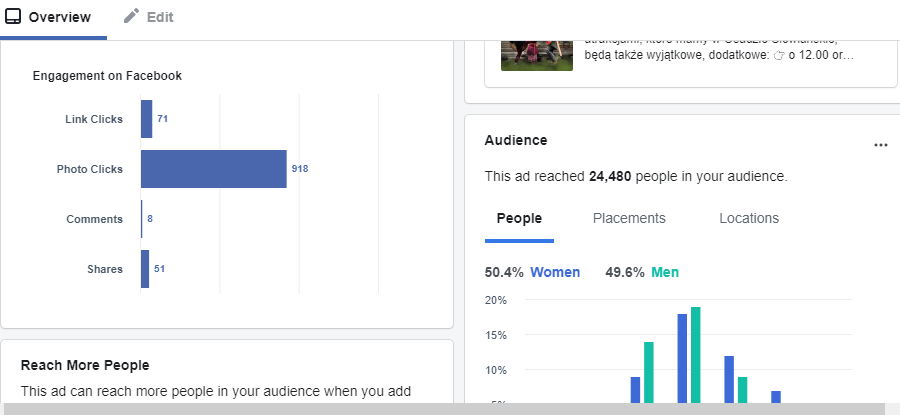Click the tallest green Men bar
This screenshot has width=900, height=415.
pos(695,355)
